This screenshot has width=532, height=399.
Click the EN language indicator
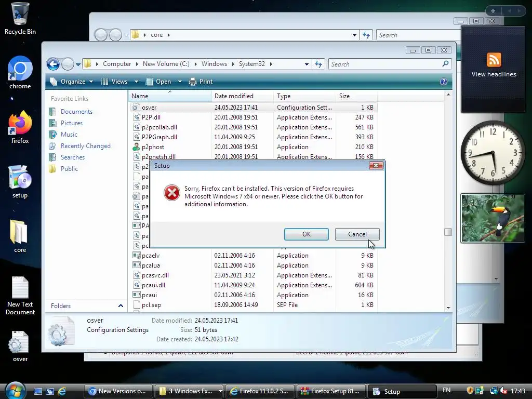446,390
